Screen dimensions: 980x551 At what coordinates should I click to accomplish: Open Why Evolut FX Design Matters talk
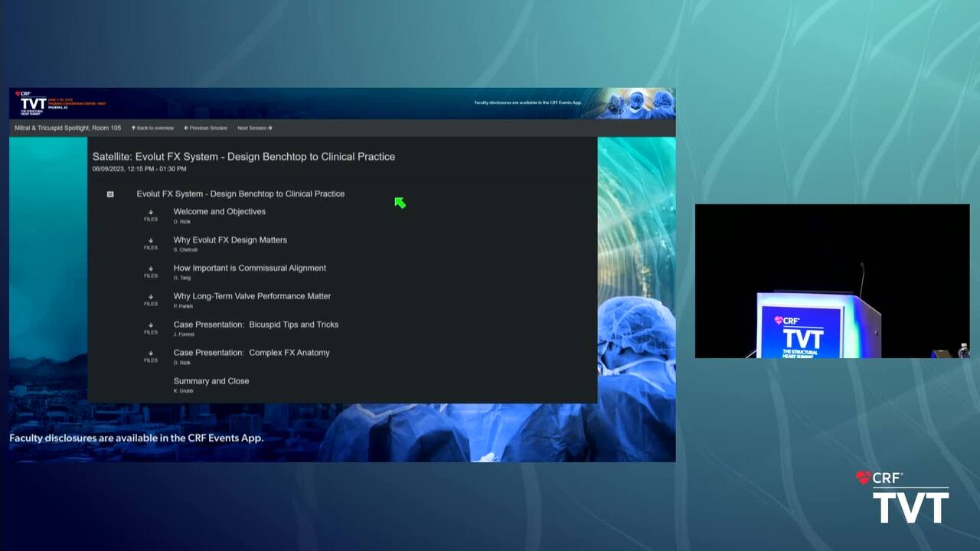click(230, 240)
